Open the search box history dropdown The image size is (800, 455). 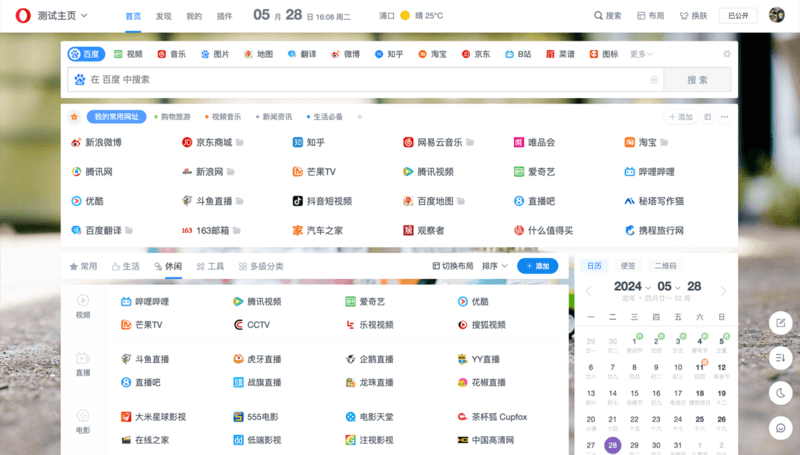[654, 80]
